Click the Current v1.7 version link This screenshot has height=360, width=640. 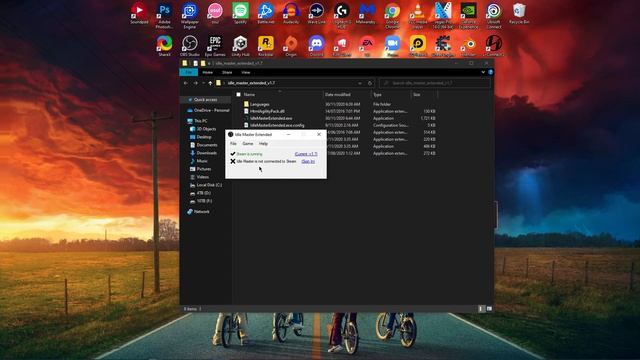[306, 154]
